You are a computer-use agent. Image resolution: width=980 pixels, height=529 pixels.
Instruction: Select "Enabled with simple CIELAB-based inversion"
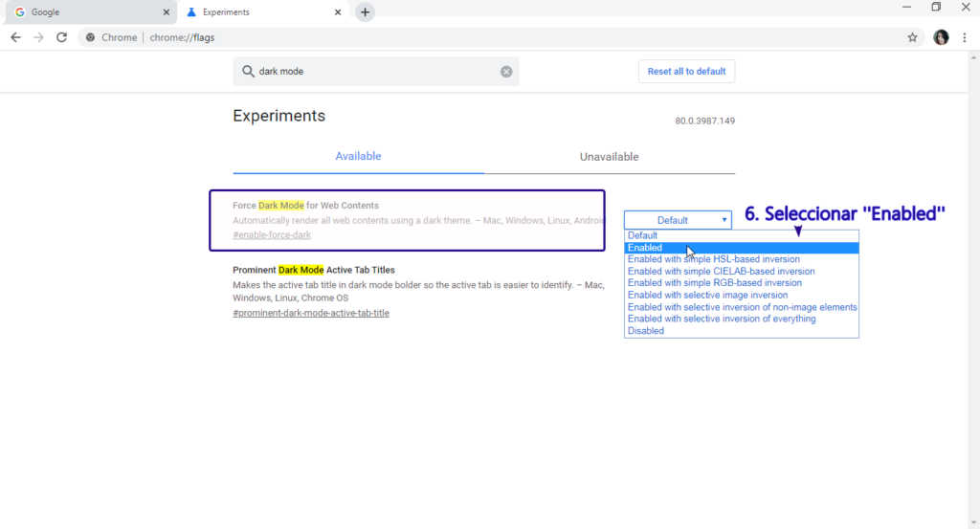pyautogui.click(x=721, y=272)
